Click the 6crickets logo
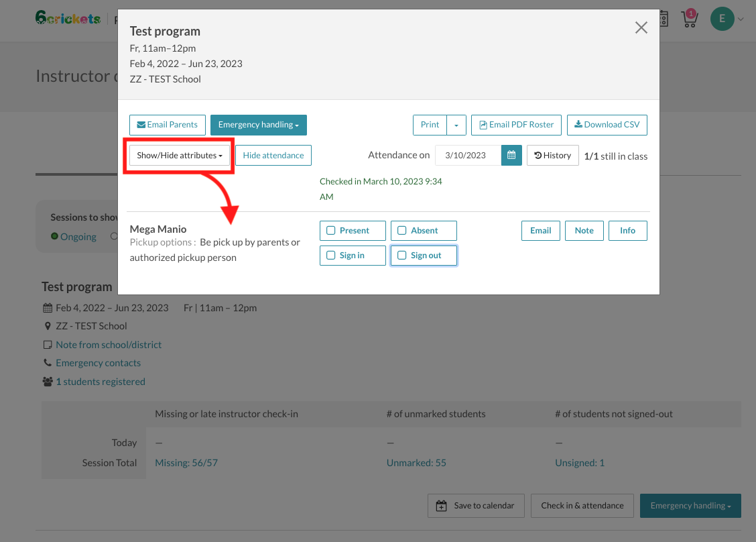 click(x=68, y=18)
